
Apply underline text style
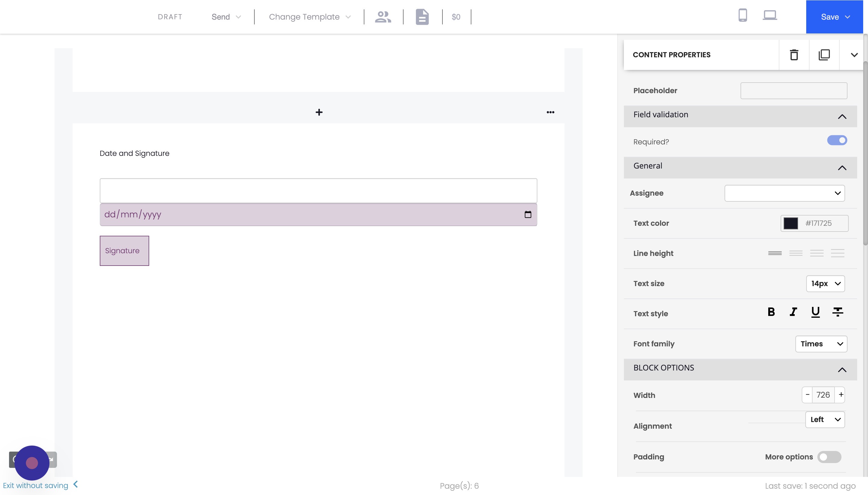pos(815,312)
